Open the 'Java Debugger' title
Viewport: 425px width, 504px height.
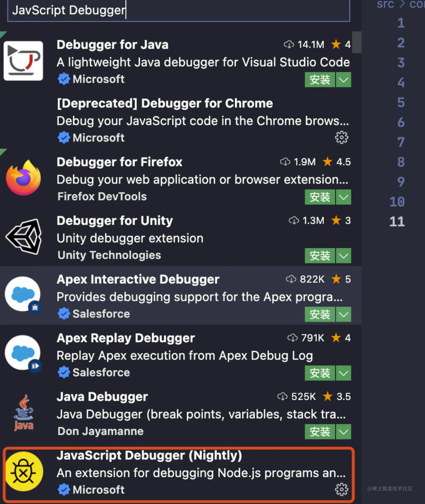coord(102,397)
